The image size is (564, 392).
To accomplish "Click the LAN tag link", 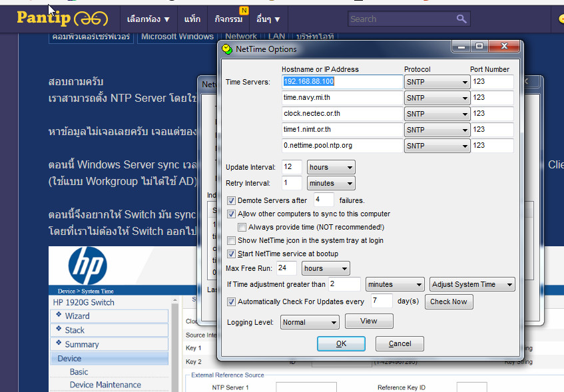I will [x=276, y=37].
